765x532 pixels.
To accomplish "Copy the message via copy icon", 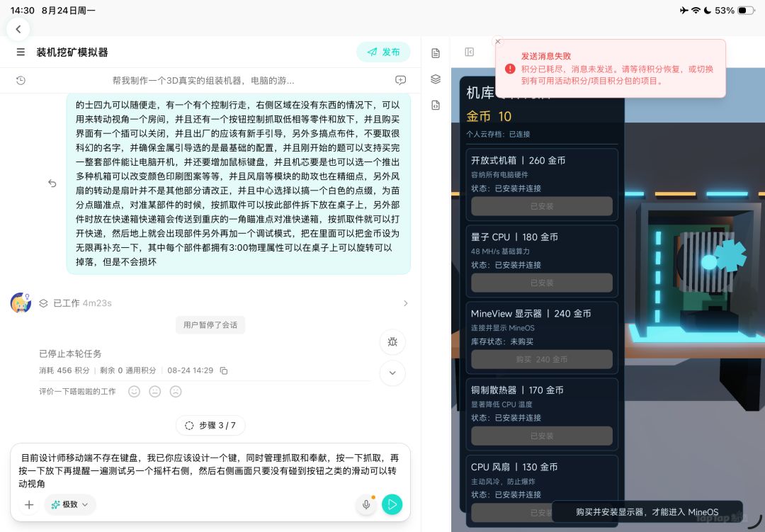I will coord(223,371).
